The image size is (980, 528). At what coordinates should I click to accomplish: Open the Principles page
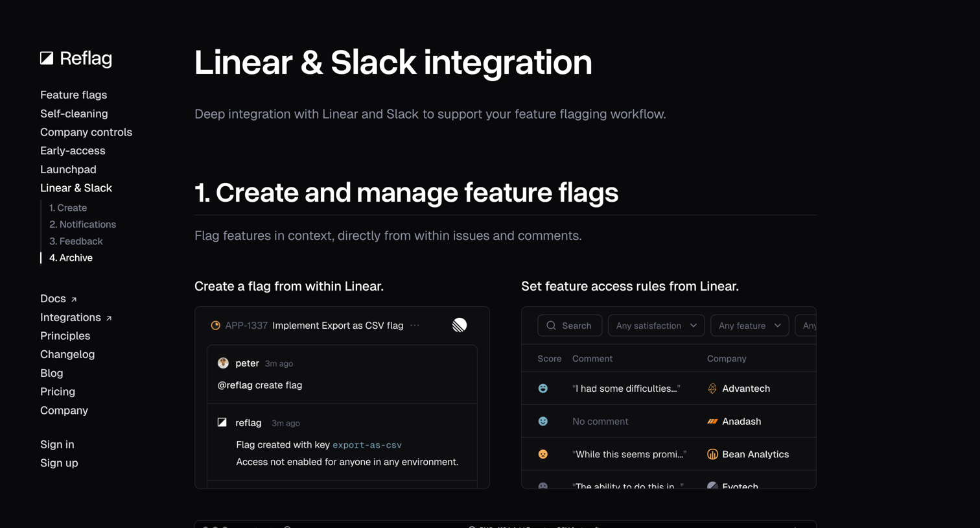[x=65, y=336]
